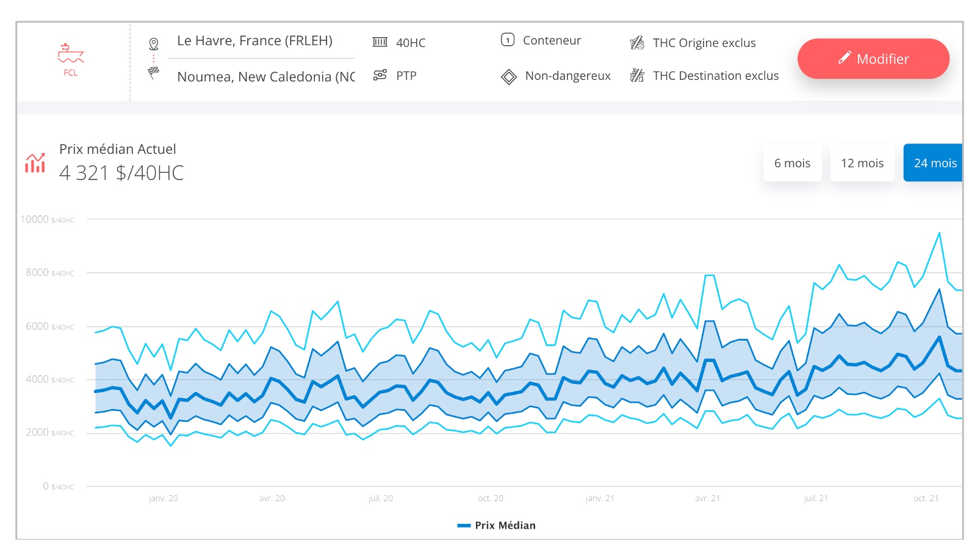Click the Prix médian Actuel heading
The height and width of the screenshot is (547, 980).
pyautogui.click(x=117, y=149)
